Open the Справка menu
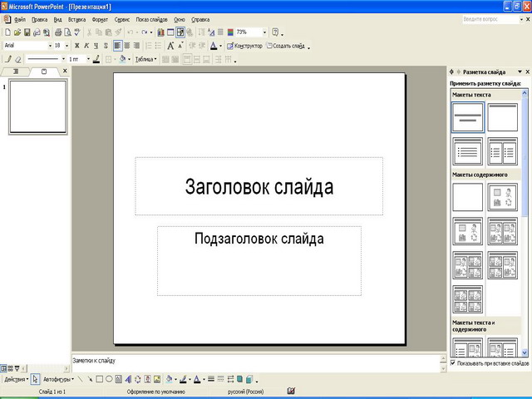This screenshot has height=399, width=532. point(200,20)
